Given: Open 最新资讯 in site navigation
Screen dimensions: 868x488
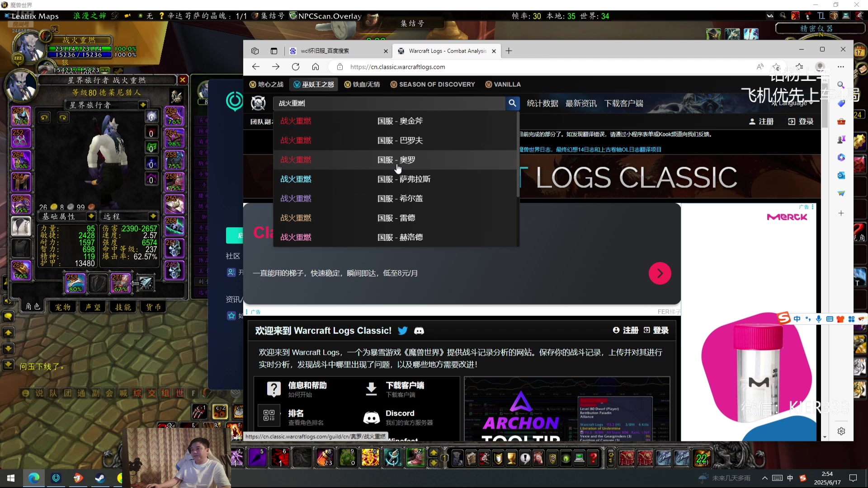Looking at the screenshot, I should (x=581, y=103).
